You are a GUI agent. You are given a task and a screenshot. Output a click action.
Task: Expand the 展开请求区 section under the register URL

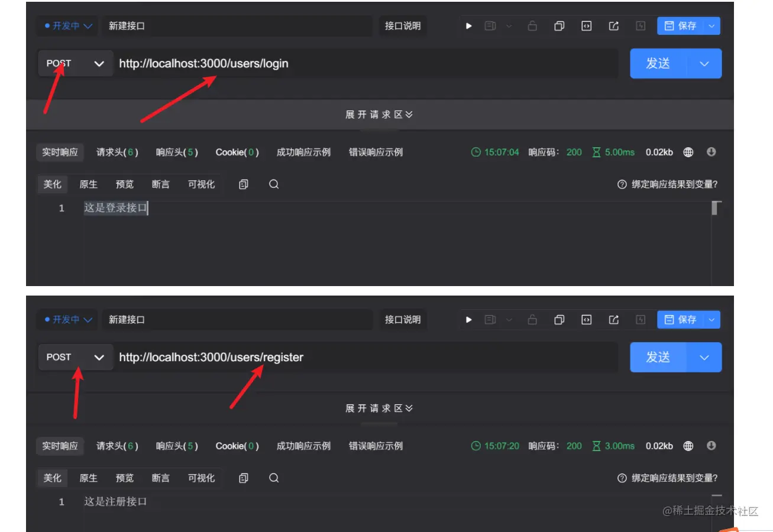379,408
